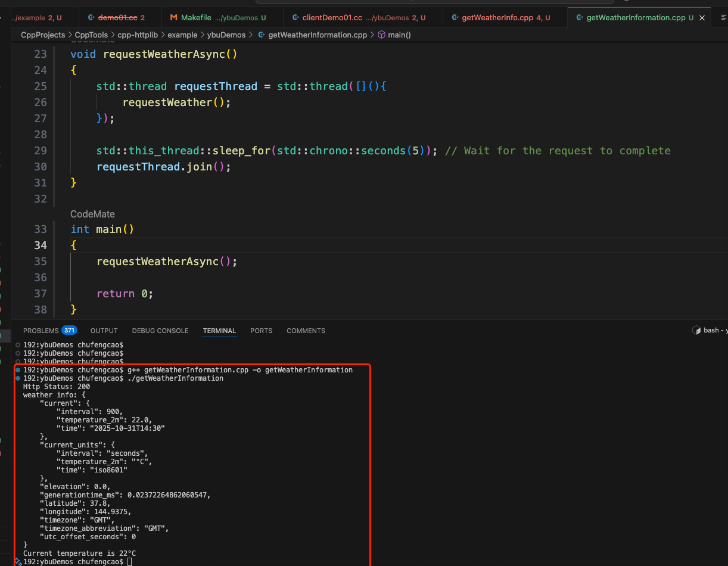Open the getWeatherInfo.cpp editor tab
Image resolution: width=728 pixels, height=566 pixels.
click(505, 18)
